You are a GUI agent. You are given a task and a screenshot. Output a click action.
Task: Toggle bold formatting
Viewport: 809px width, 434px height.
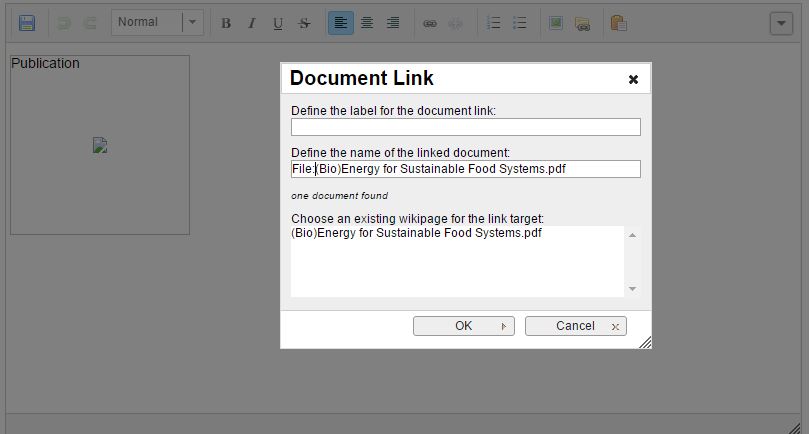click(x=226, y=23)
